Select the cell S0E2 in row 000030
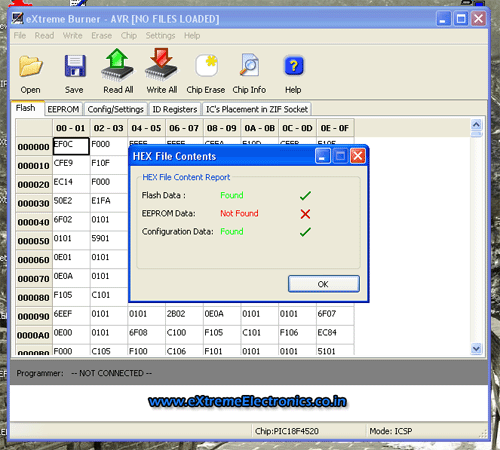 (x=71, y=203)
